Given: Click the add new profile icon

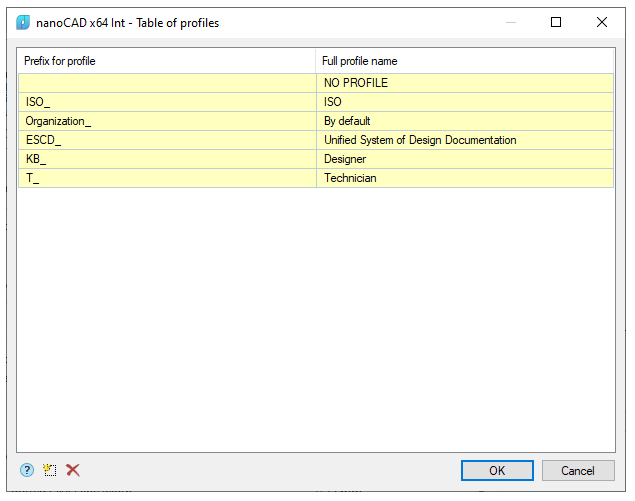Looking at the screenshot, I should [50, 470].
